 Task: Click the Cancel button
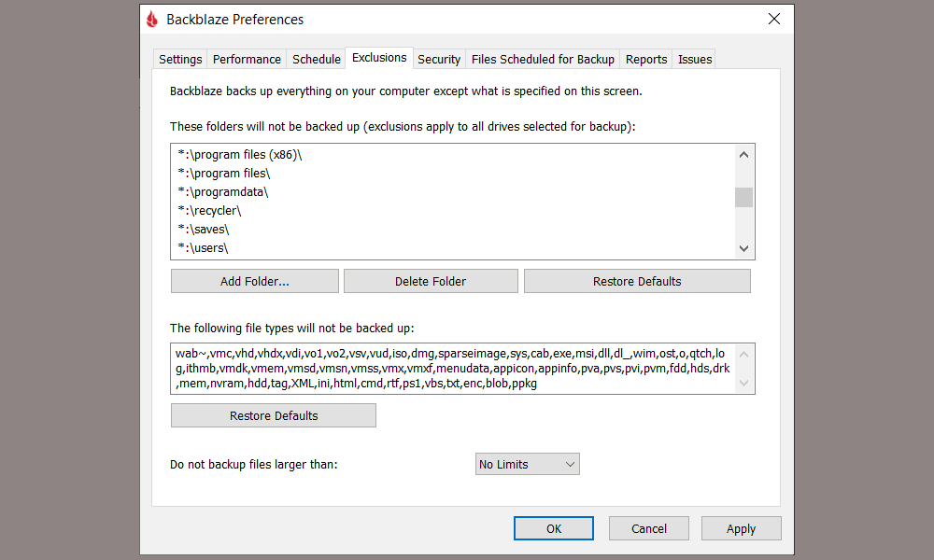pos(649,528)
